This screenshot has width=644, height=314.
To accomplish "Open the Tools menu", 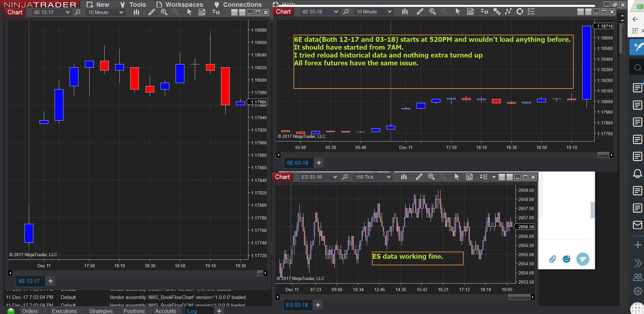I will pyautogui.click(x=133, y=5).
